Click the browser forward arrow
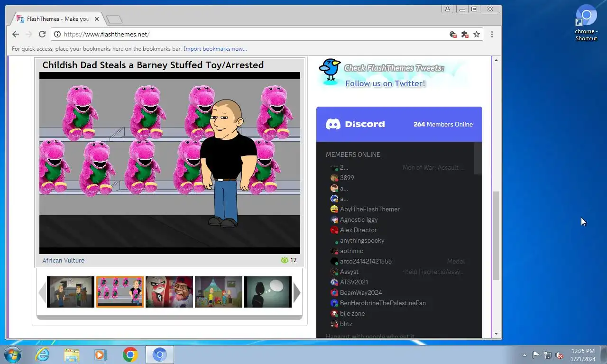This screenshot has width=607, height=364. coord(29,34)
